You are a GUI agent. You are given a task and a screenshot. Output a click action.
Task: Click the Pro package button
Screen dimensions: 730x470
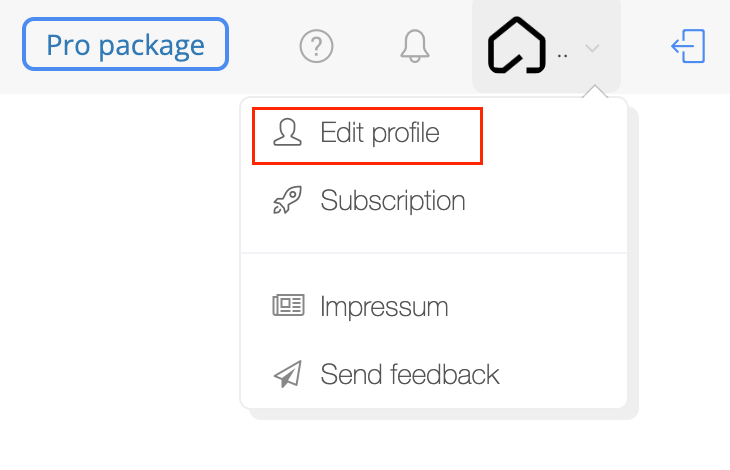coord(125,44)
